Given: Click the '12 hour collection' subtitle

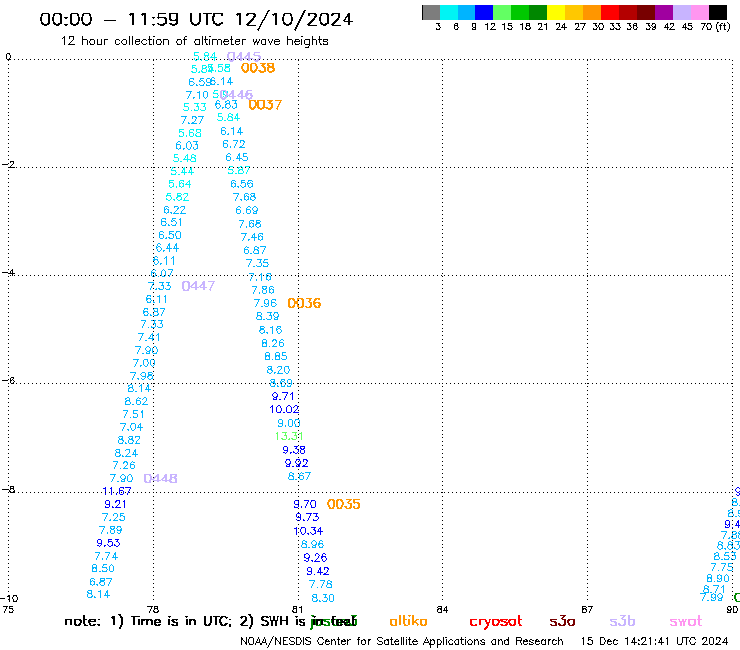Looking at the screenshot, I should (194, 41).
